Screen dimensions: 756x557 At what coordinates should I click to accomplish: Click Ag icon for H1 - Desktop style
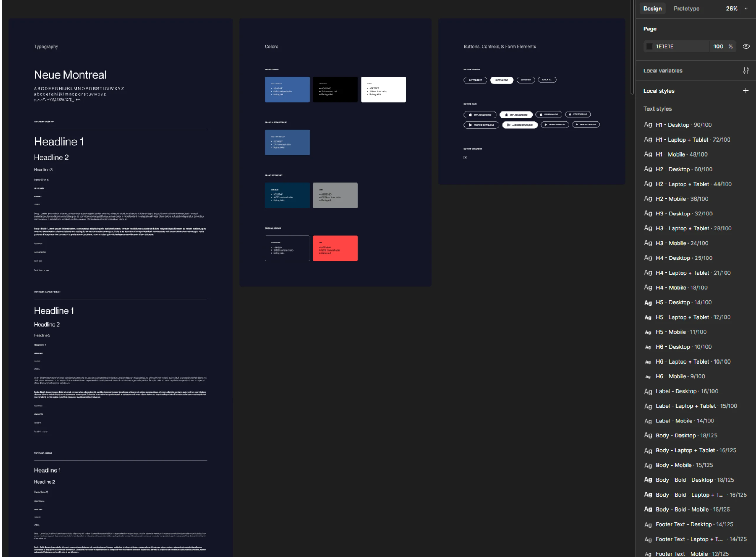pyautogui.click(x=648, y=124)
